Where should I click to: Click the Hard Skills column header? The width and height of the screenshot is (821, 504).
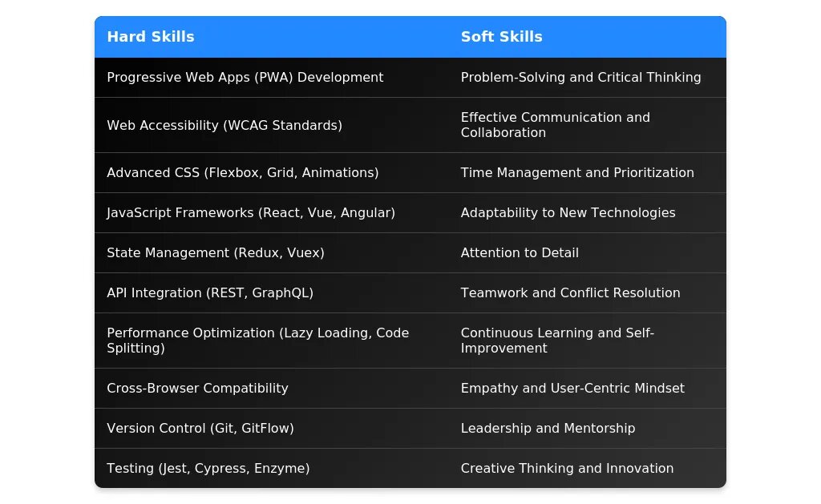[151, 37]
